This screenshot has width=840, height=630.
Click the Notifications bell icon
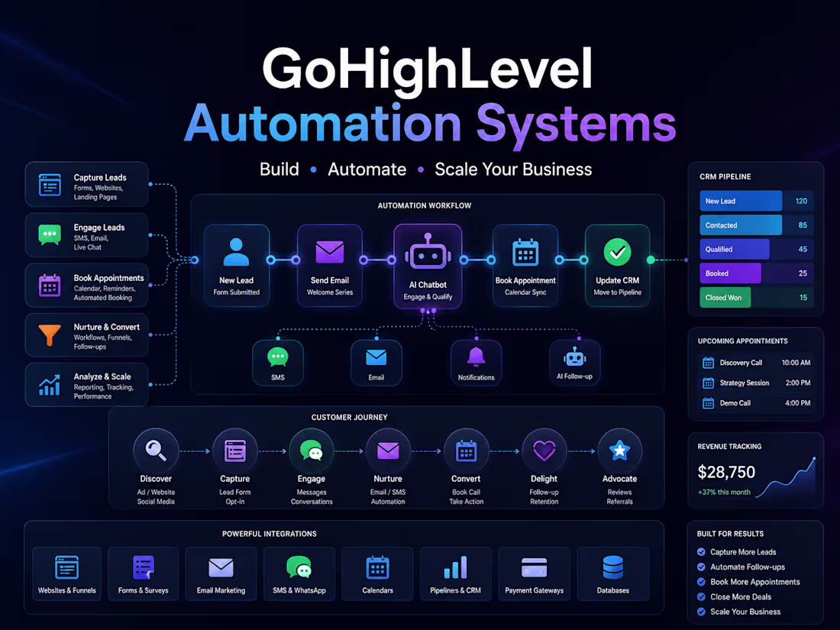pyautogui.click(x=476, y=357)
